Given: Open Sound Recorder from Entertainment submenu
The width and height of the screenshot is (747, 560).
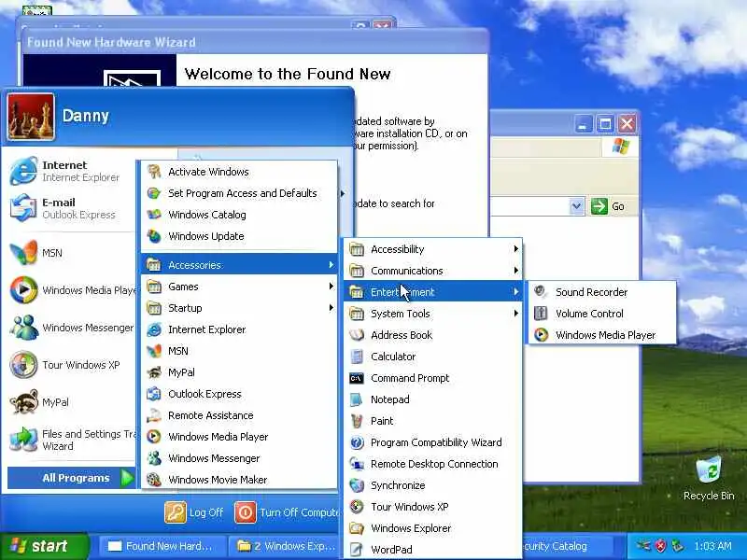Looking at the screenshot, I should (602, 292).
